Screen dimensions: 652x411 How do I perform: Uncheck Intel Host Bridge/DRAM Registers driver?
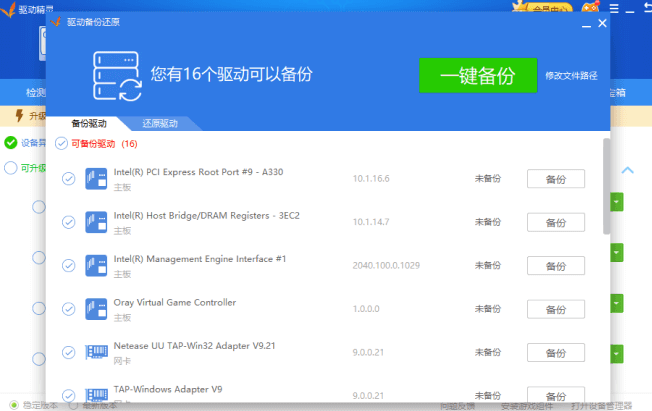(x=69, y=222)
